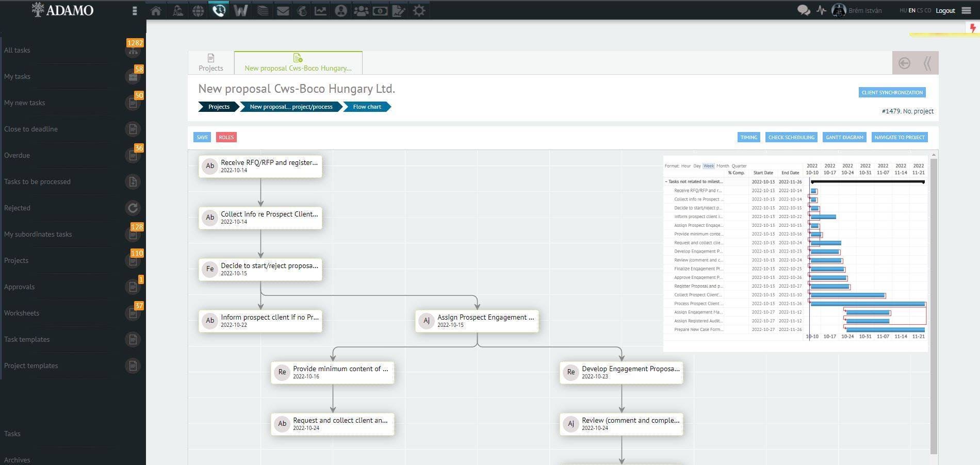Open the activity pulse icon
Screen dimensions: 980x465
[x=821, y=10]
